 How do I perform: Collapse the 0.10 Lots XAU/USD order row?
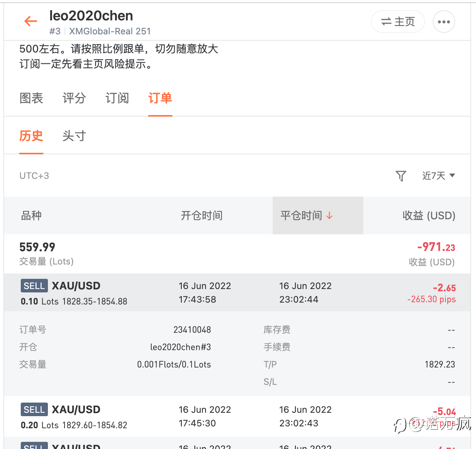pyautogui.click(x=237, y=292)
